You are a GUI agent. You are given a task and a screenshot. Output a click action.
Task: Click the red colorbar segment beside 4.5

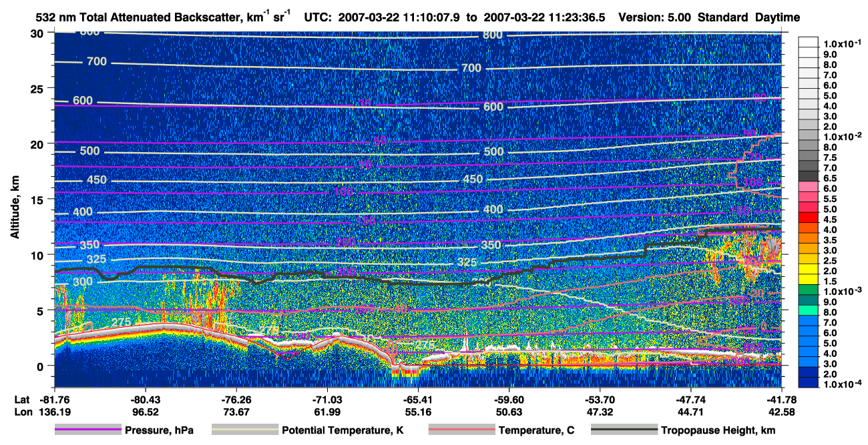point(809,217)
